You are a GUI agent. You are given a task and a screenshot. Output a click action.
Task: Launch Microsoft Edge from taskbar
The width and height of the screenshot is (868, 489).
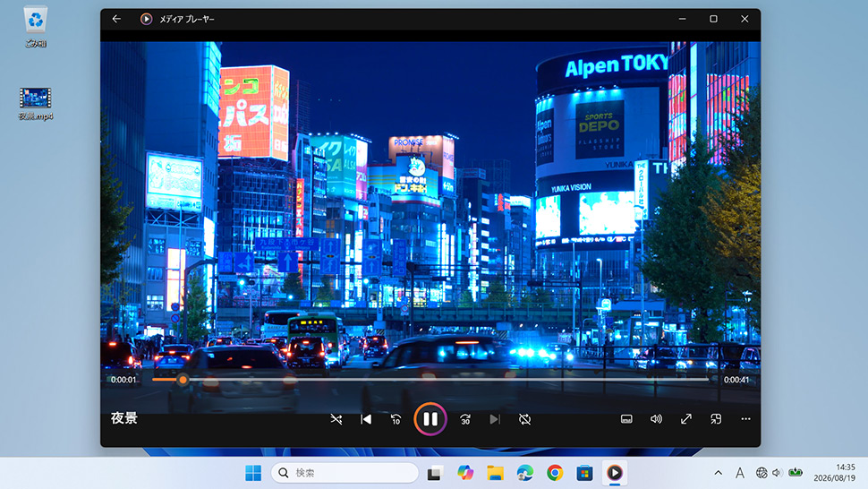pos(524,473)
